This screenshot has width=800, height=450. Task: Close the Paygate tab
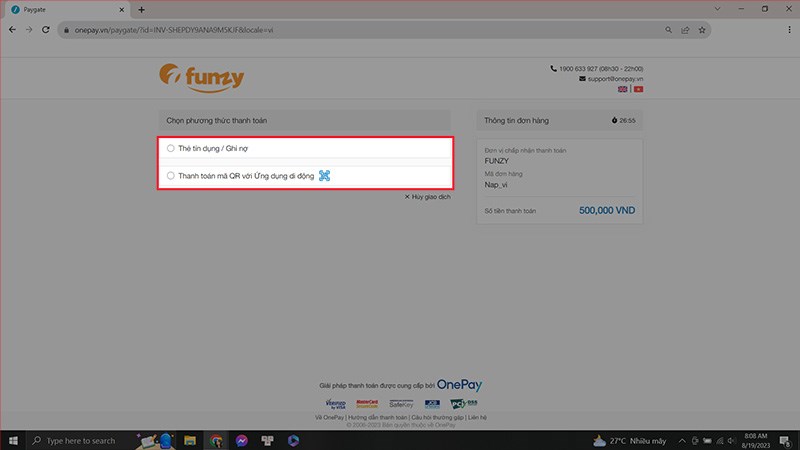pos(121,10)
